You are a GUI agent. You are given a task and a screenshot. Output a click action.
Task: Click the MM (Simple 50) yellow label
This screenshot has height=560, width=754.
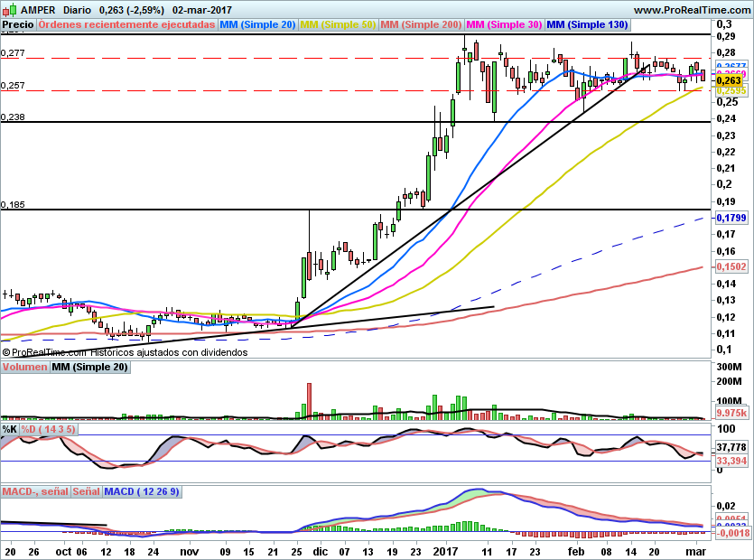(338, 24)
